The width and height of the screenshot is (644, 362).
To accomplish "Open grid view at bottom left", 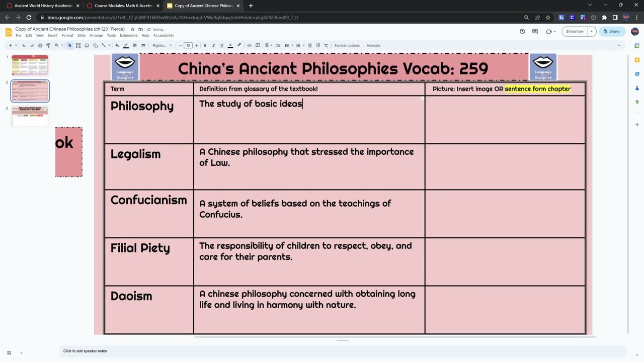I will click(9, 353).
